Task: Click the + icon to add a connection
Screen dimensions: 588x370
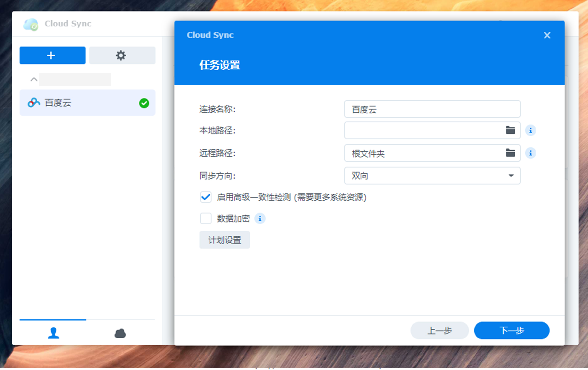Action: pos(52,55)
